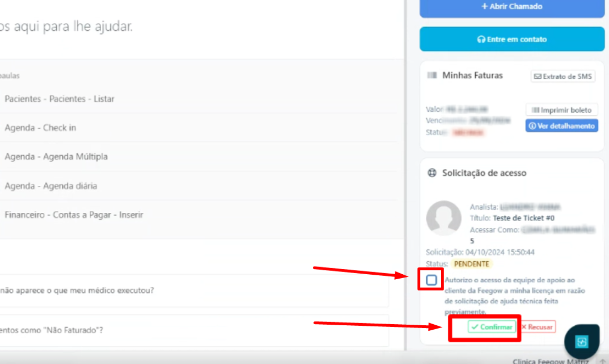
Task: Open Extrato de SMS
Action: pos(563,77)
